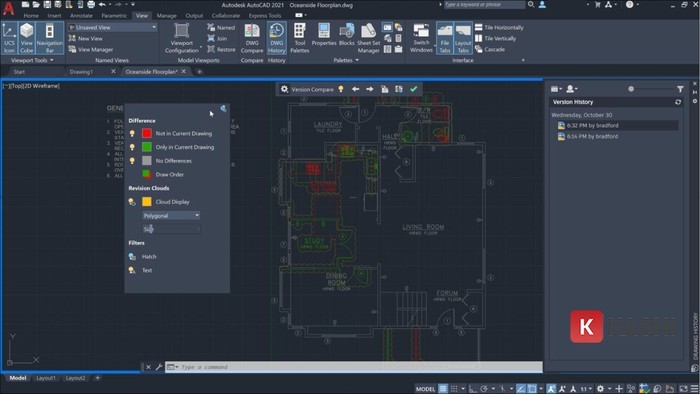The image size is (700, 394).
Task: Change the red Not in Current Drawing color
Action: tap(146, 133)
